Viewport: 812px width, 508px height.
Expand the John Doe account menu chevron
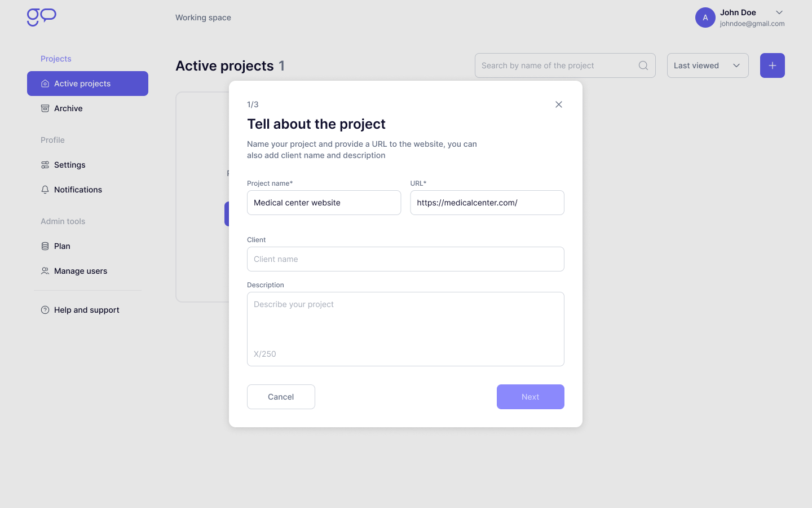(779, 12)
